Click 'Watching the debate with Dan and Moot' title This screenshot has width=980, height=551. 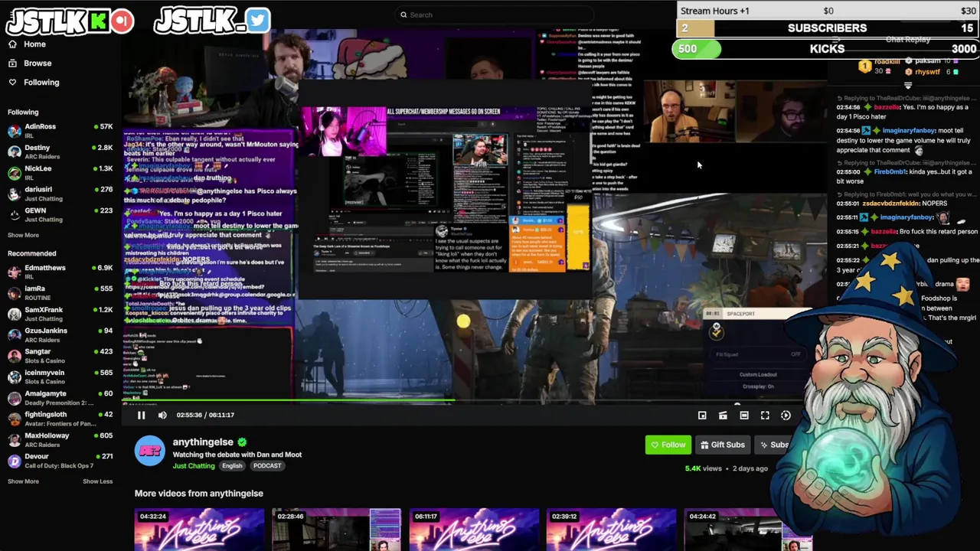(237, 455)
